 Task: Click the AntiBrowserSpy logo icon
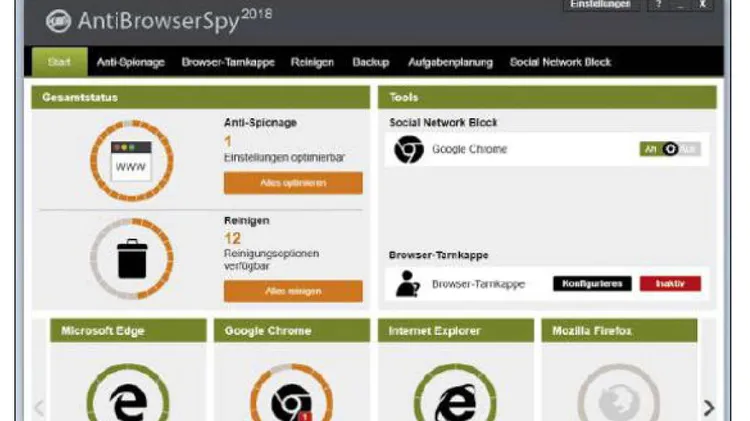[58, 21]
